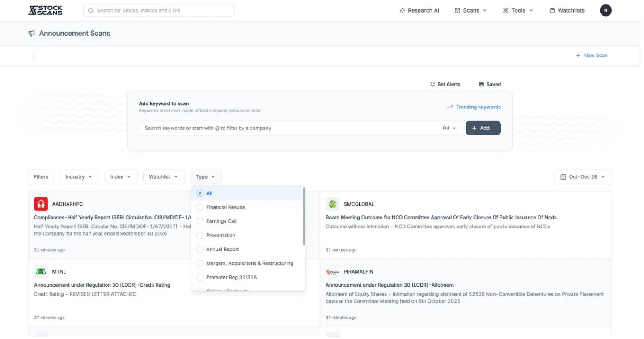Go to Research AI
Viewport: 644px width, 339px height.
419,10
